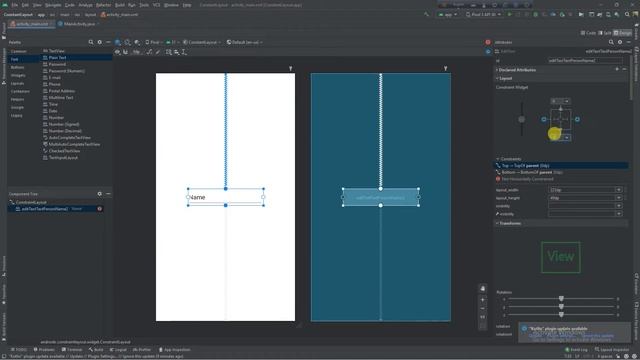
Task: Open the Run menu
Action: [x=132, y=5]
